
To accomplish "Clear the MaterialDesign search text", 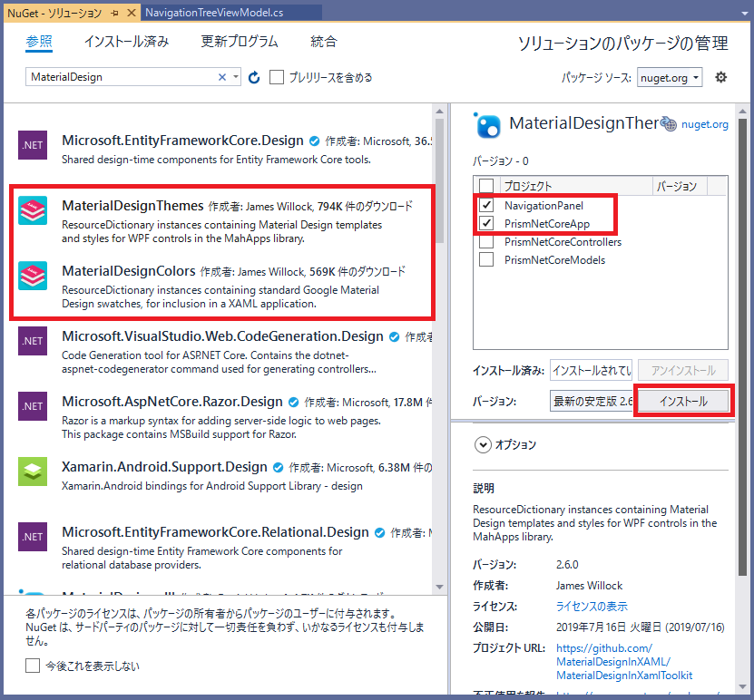I will coord(222,77).
